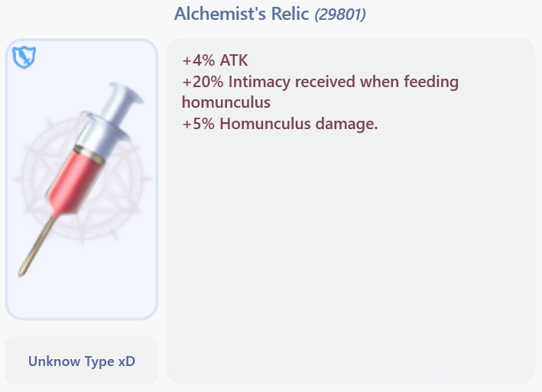Image resolution: width=542 pixels, height=392 pixels.
Task: Click the red liquid in the syringe barrel
Action: pyautogui.click(x=70, y=180)
